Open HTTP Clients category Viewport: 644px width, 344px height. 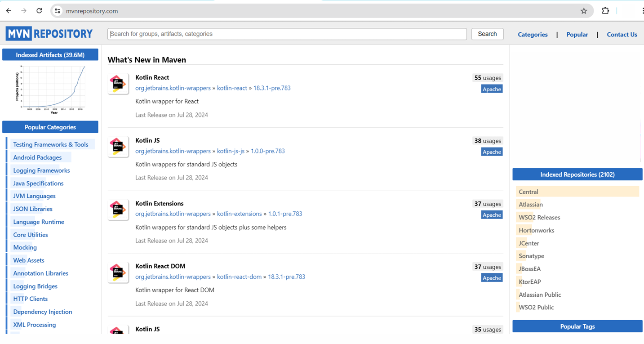(x=30, y=299)
